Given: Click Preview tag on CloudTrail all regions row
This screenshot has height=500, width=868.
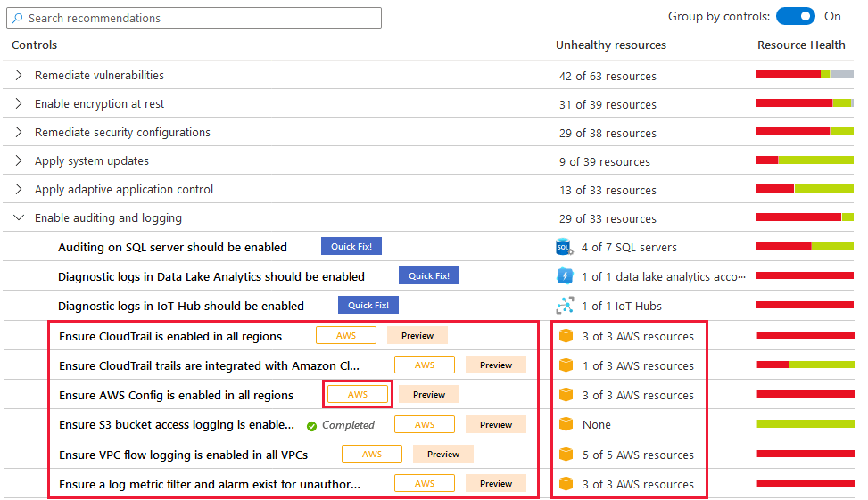Looking at the screenshot, I should 417,335.
